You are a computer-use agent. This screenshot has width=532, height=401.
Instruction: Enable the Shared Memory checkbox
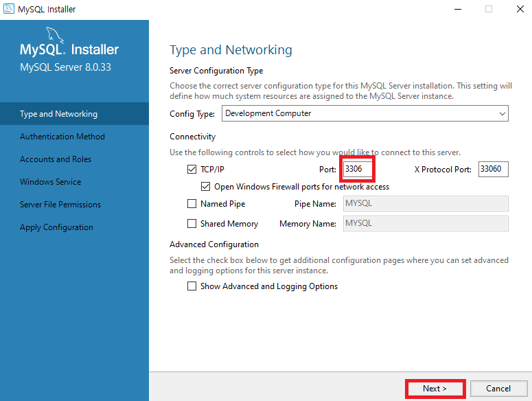tap(192, 224)
